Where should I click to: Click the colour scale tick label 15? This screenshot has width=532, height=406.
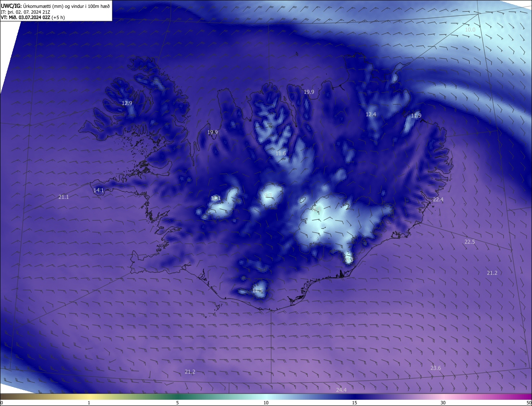(x=355, y=403)
